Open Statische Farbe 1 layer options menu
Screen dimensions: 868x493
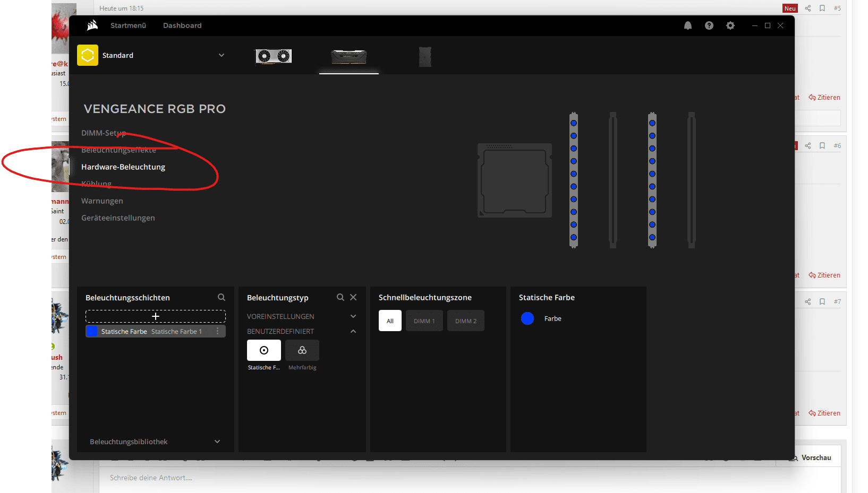click(x=217, y=331)
